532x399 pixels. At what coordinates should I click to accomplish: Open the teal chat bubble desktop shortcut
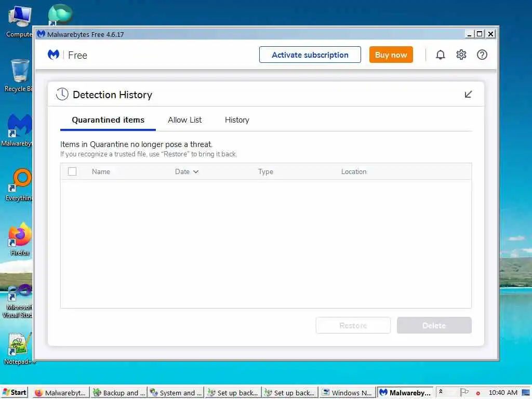tap(60, 15)
